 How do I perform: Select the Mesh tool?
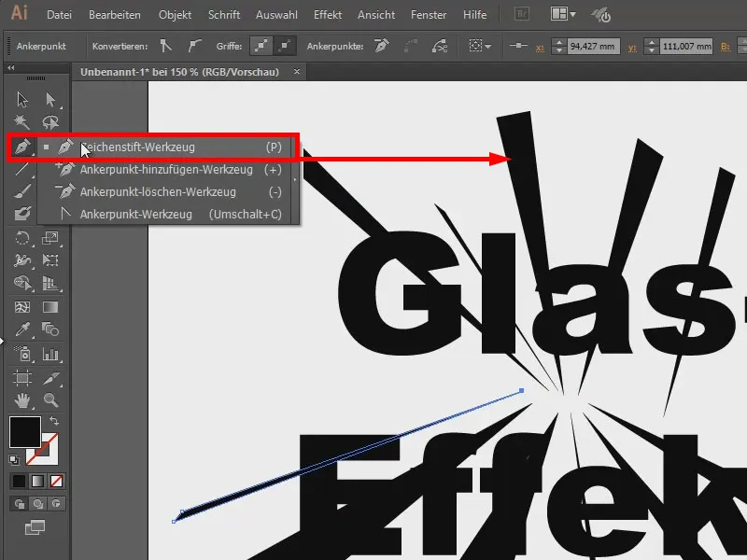pyautogui.click(x=21, y=307)
